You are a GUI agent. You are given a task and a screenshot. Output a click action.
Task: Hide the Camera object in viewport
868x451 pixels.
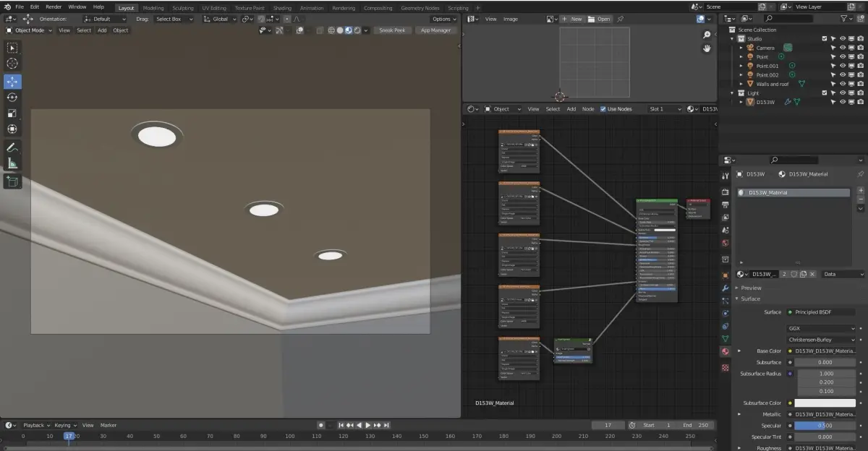click(843, 48)
